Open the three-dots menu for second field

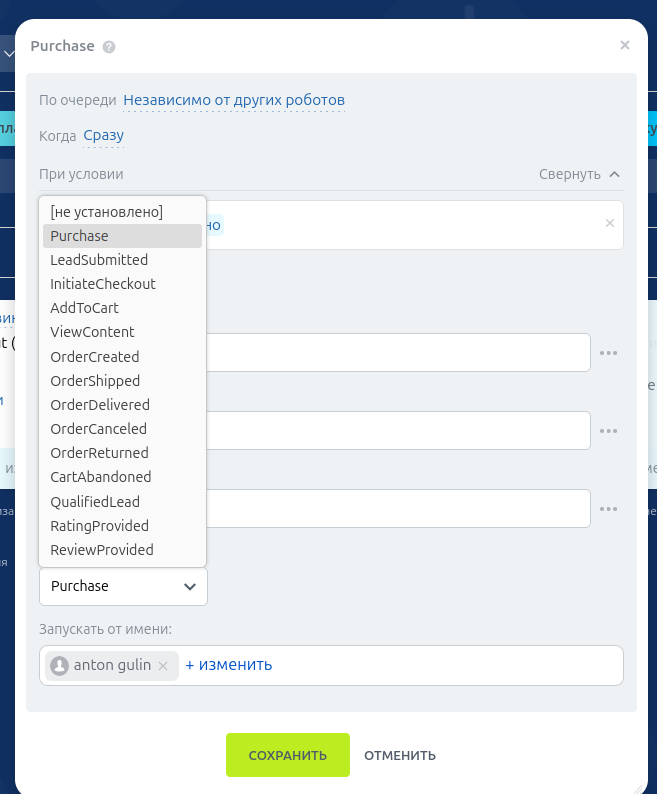[609, 431]
